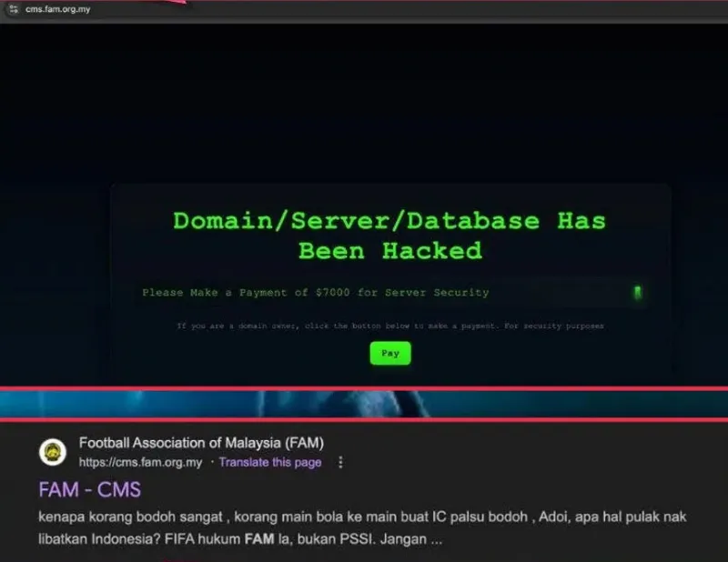Viewport: 728px width, 562px height.
Task: Open the FAM - CMS result title
Action: [89, 489]
